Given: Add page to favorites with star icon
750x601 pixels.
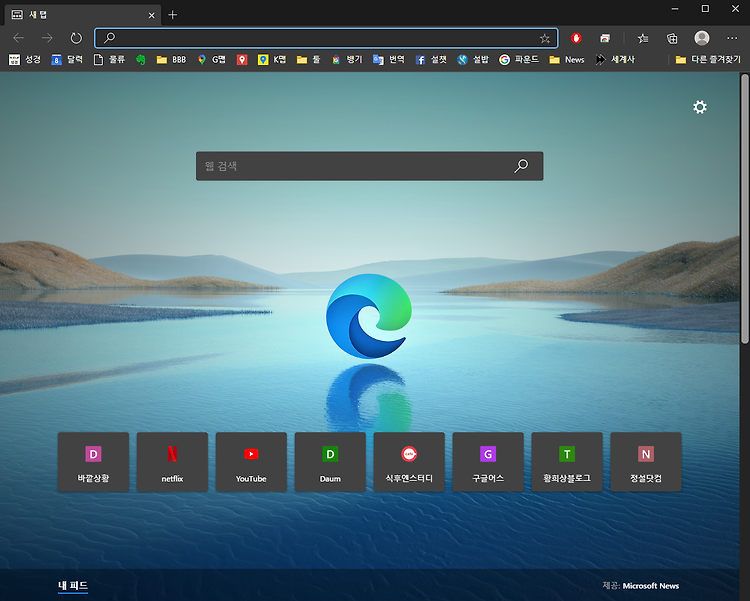Looking at the screenshot, I should pos(545,39).
